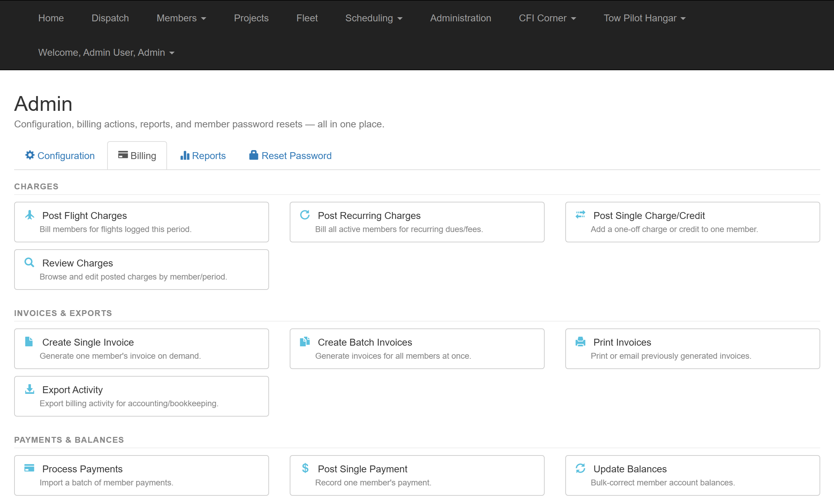This screenshot has width=834, height=504.
Task: Click the printer icon for Print Invoices
Action: [580, 342]
